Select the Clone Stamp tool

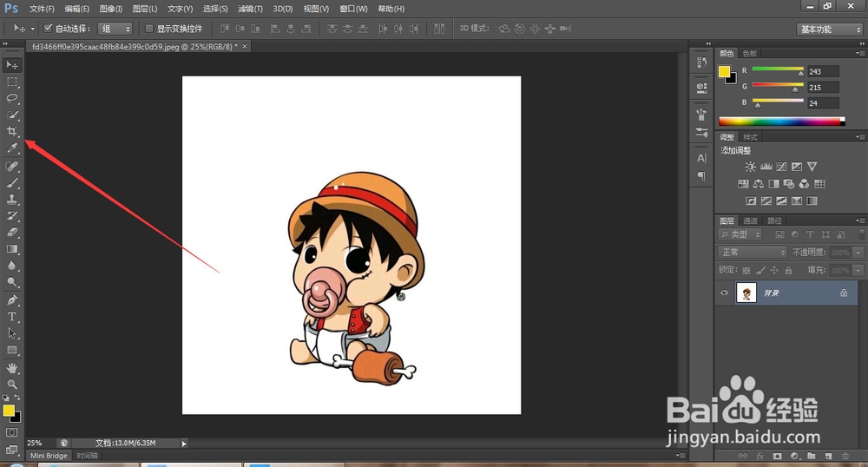click(11, 199)
